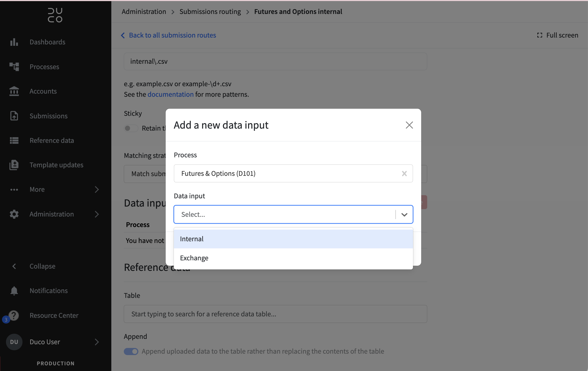This screenshot has width=588, height=371.
Task: Close the Add a new data input dialog
Action: tap(409, 125)
